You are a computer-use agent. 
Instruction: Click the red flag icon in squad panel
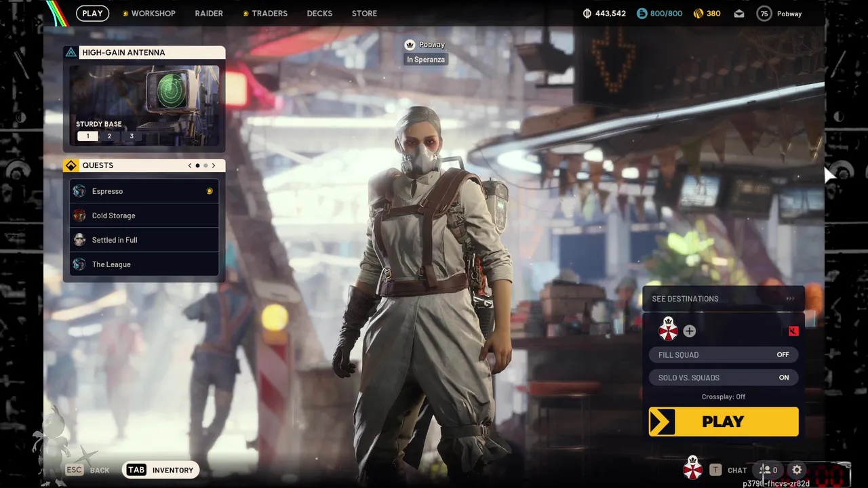(x=793, y=331)
